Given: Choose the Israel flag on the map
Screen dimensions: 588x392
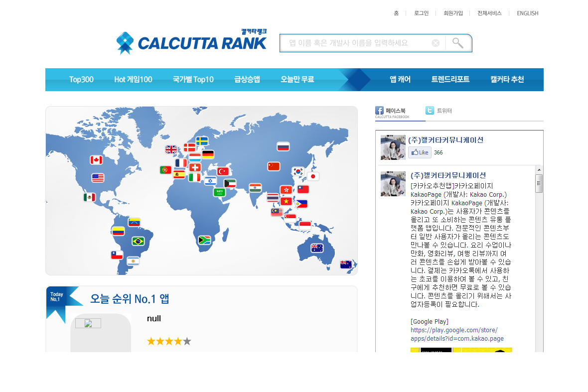Looking at the screenshot, I should point(210,181).
